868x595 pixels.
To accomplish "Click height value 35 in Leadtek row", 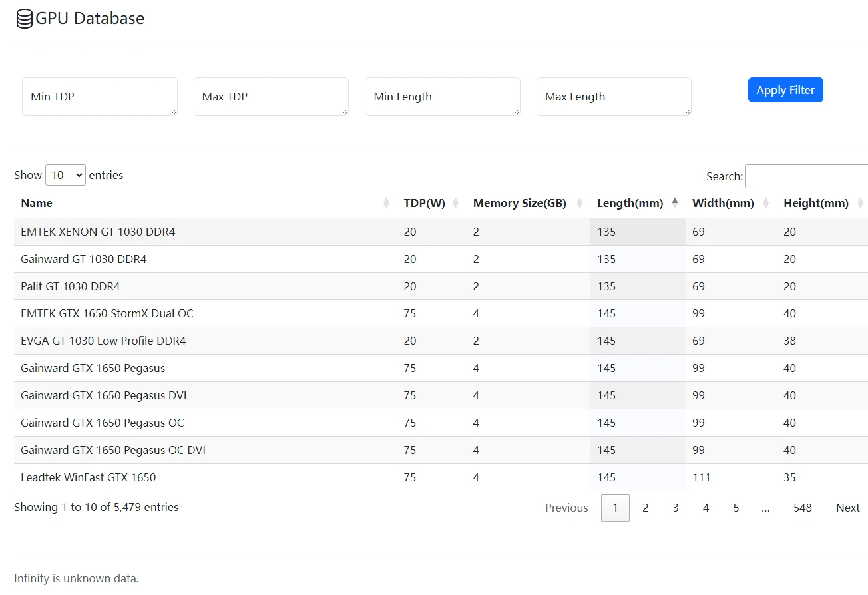I will coord(790,477).
